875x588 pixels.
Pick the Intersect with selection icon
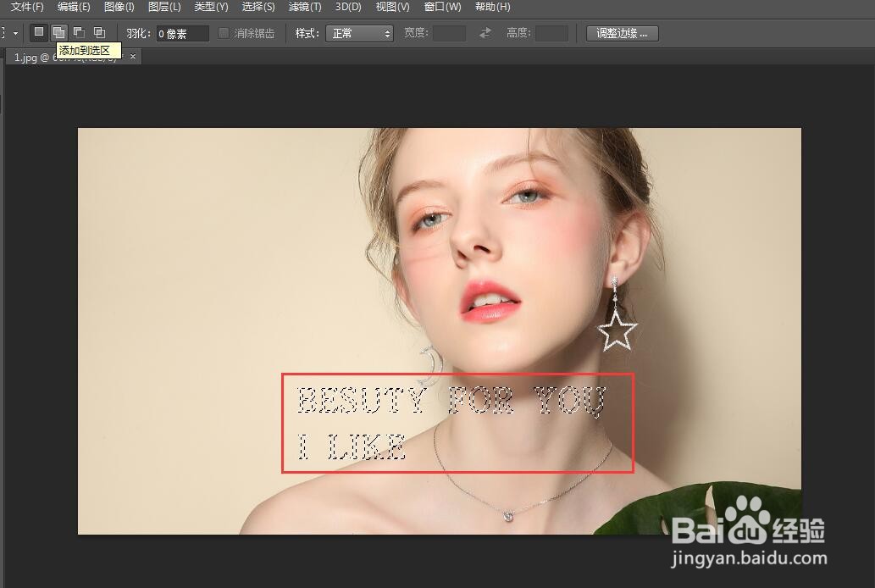[x=99, y=32]
